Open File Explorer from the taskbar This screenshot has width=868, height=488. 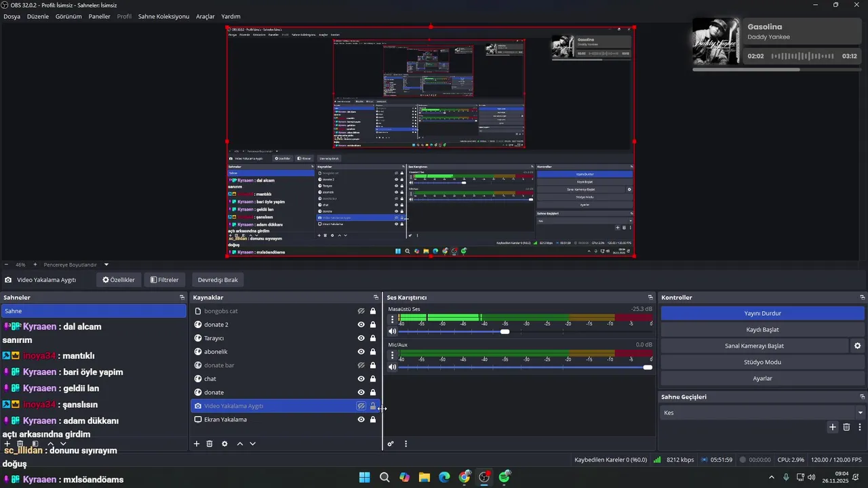pos(425,477)
